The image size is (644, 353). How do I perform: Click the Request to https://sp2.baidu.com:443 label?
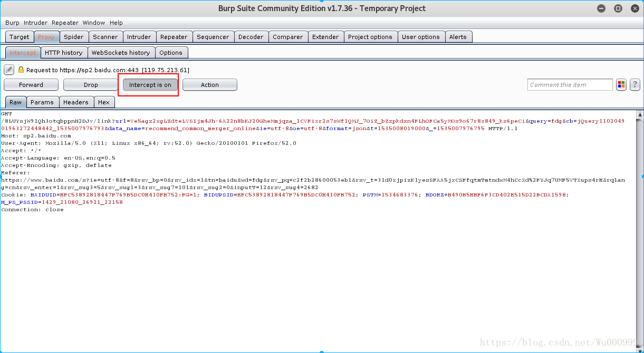[x=108, y=70]
